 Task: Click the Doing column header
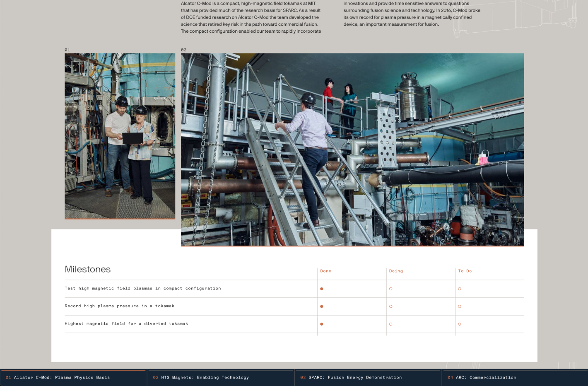click(396, 271)
